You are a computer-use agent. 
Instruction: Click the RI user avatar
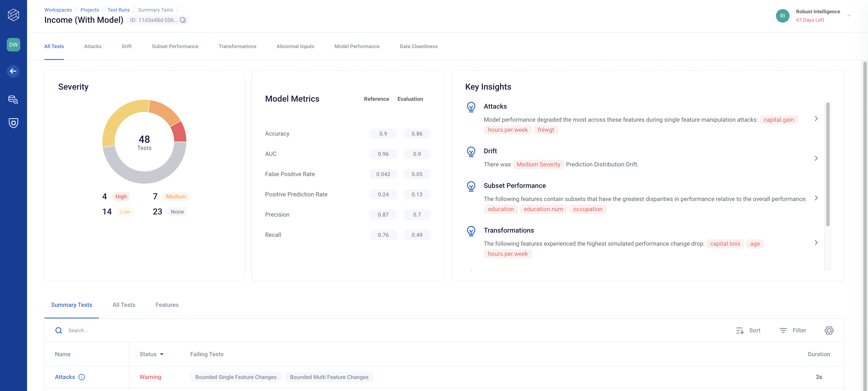pos(783,16)
